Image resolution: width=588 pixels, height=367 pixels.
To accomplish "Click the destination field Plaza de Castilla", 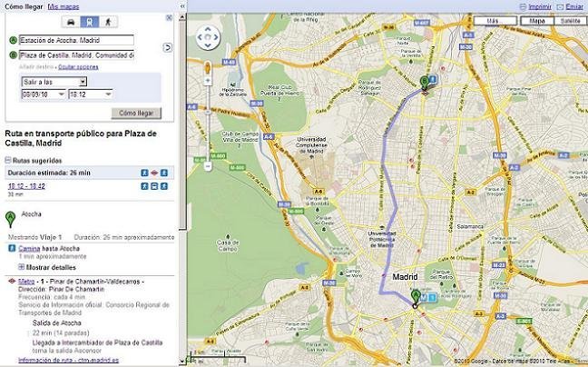I will click(x=76, y=55).
